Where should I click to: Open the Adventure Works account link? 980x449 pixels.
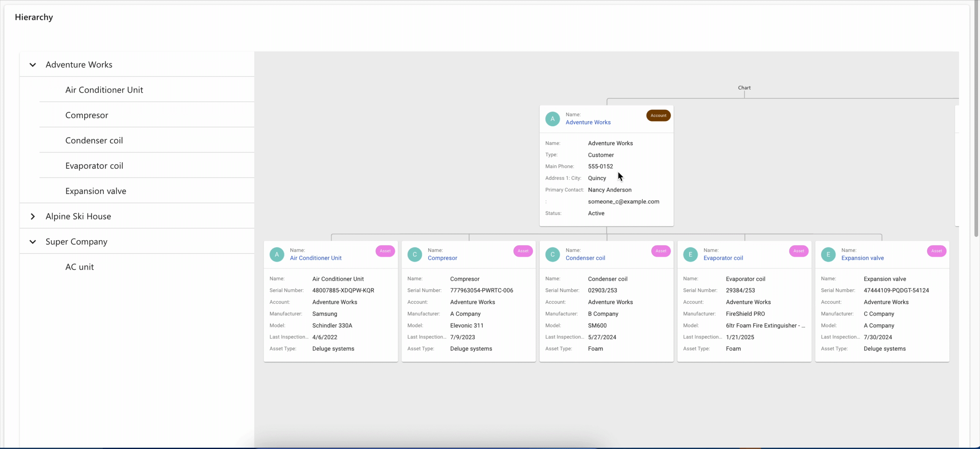coord(588,122)
